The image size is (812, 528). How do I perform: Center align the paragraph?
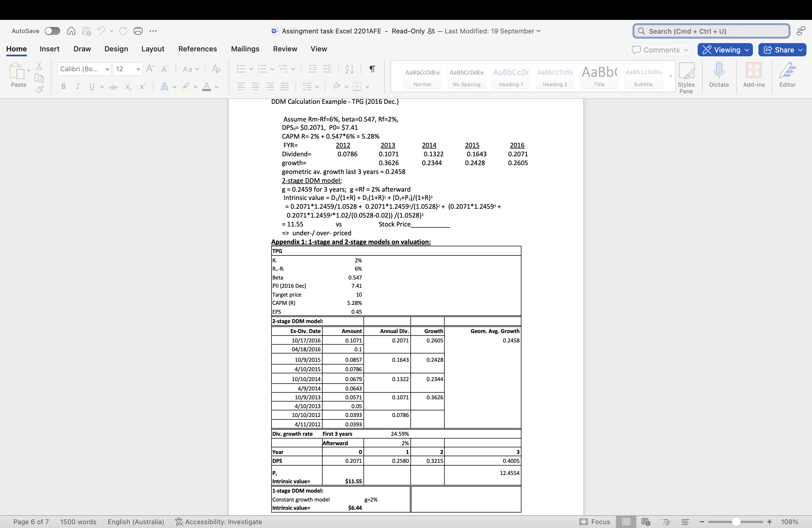[255, 86]
